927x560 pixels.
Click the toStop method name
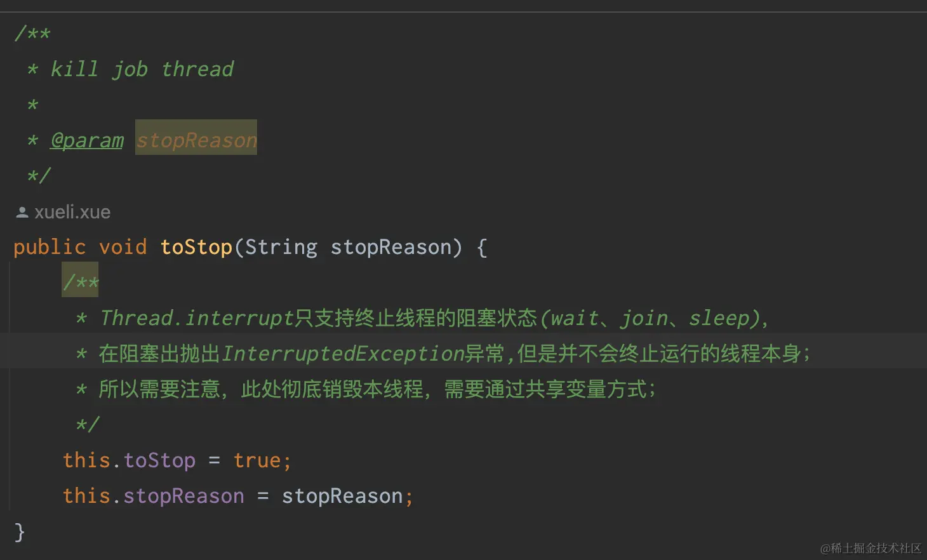(x=196, y=247)
